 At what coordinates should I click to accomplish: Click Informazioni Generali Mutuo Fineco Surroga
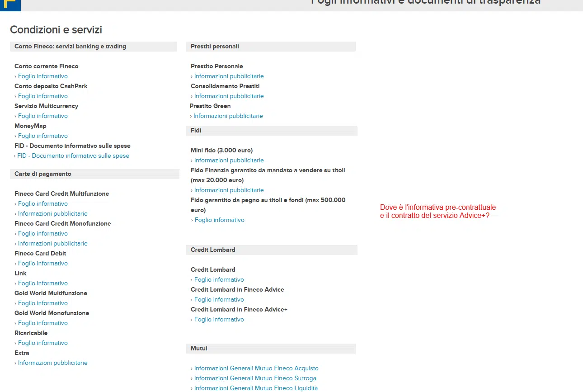[255, 378]
